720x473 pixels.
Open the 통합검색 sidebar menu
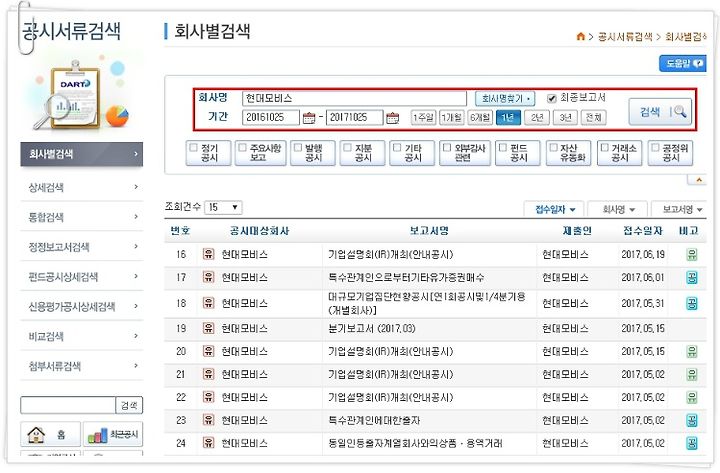82,217
